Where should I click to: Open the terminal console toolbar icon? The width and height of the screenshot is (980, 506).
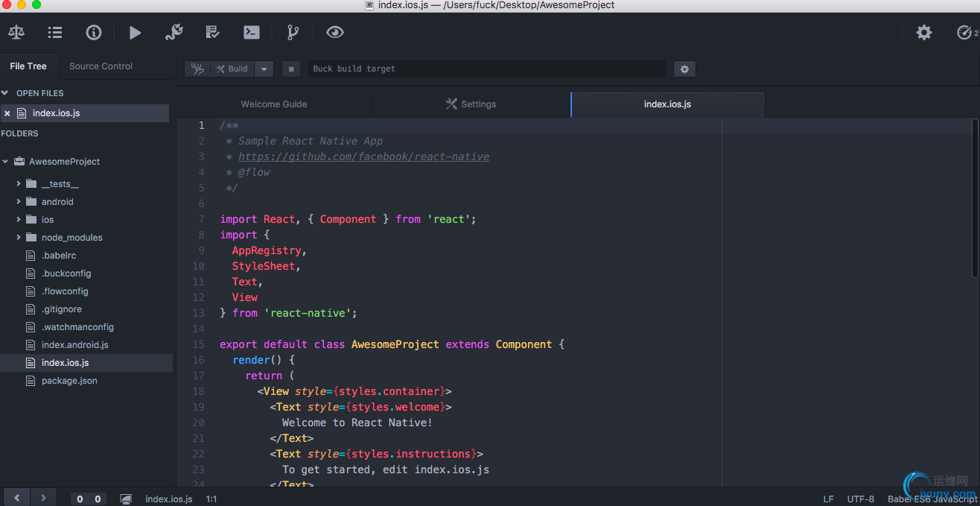click(252, 33)
